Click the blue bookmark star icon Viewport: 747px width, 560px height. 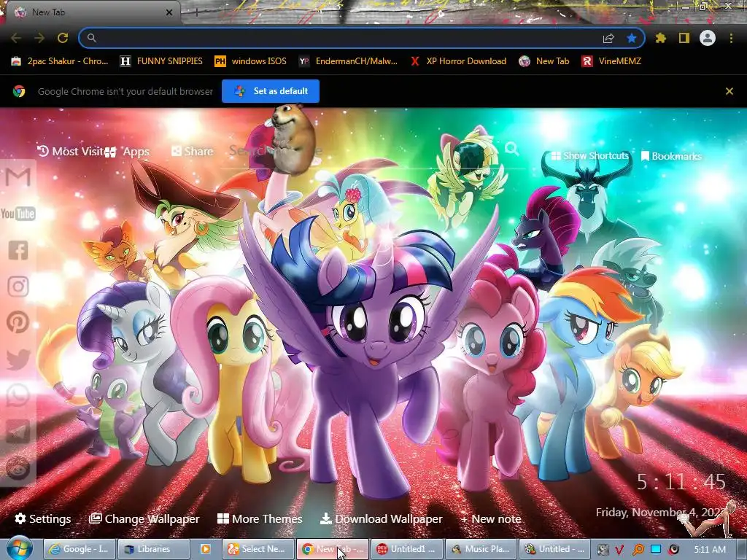coord(632,38)
